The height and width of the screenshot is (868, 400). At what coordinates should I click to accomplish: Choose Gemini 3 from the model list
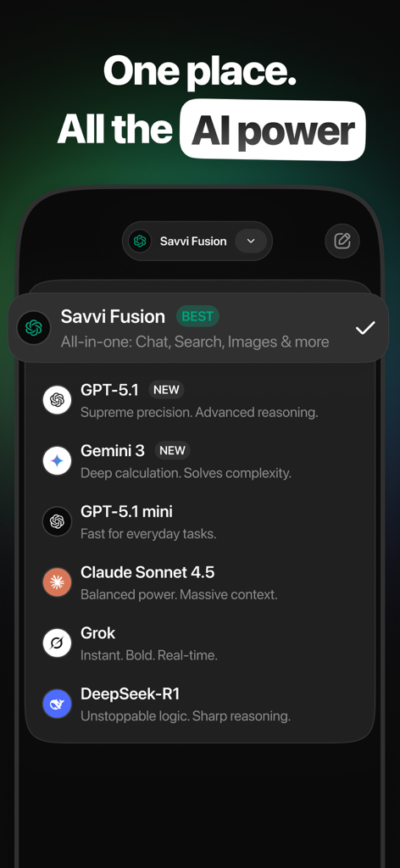click(x=200, y=460)
